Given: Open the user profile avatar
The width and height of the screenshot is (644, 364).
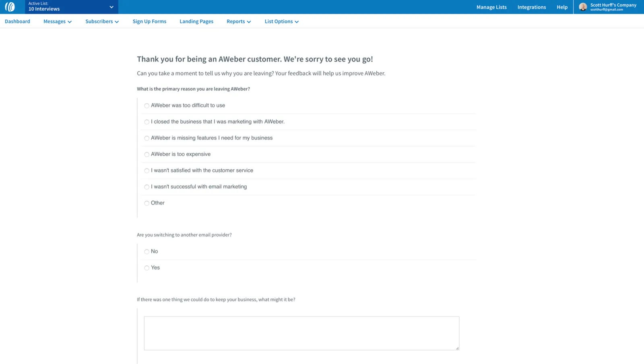Looking at the screenshot, I should 582,7.
